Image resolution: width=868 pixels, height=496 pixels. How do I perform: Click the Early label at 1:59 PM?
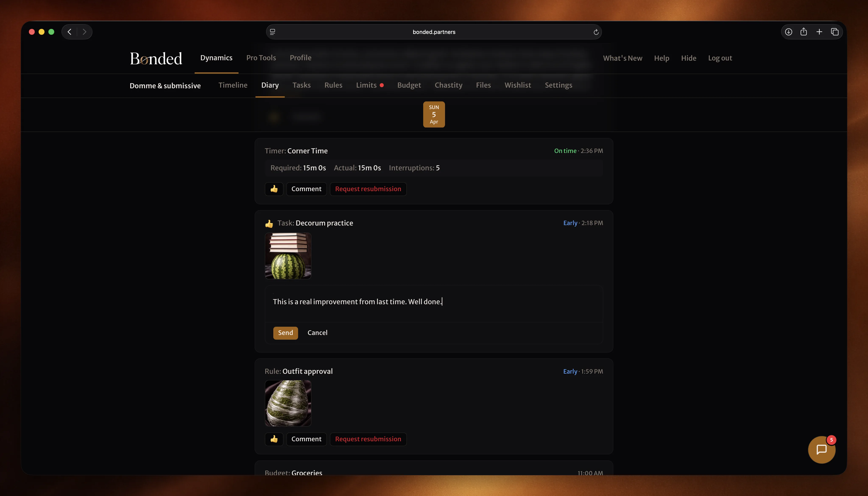pos(570,371)
